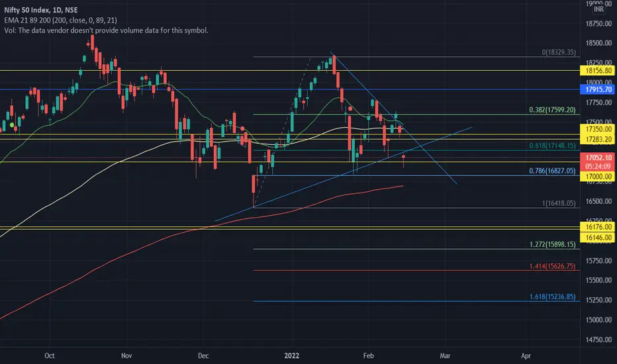This screenshot has width=617, height=364.
Task: Click the Dec label on time axis
Action: point(203,356)
